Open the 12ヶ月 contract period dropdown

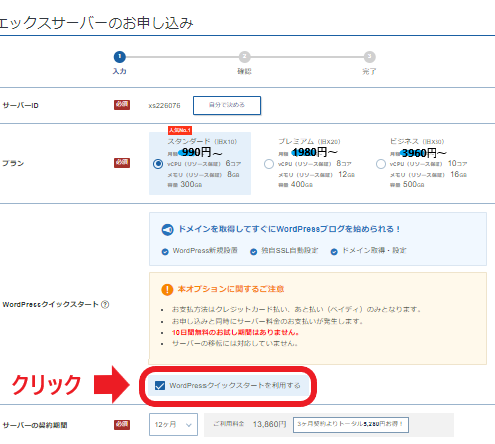[x=173, y=424]
